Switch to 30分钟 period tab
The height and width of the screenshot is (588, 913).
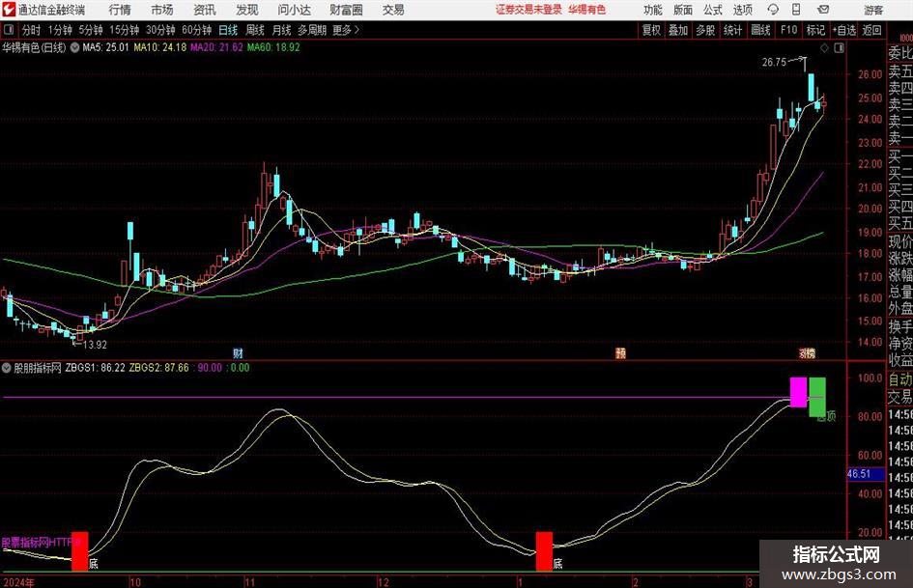click(x=160, y=30)
